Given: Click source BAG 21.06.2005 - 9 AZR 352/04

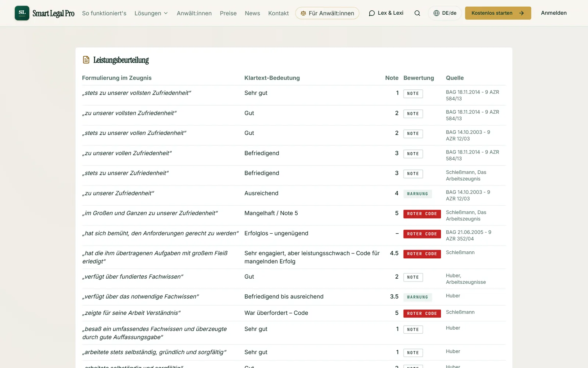Looking at the screenshot, I should coord(469,236).
